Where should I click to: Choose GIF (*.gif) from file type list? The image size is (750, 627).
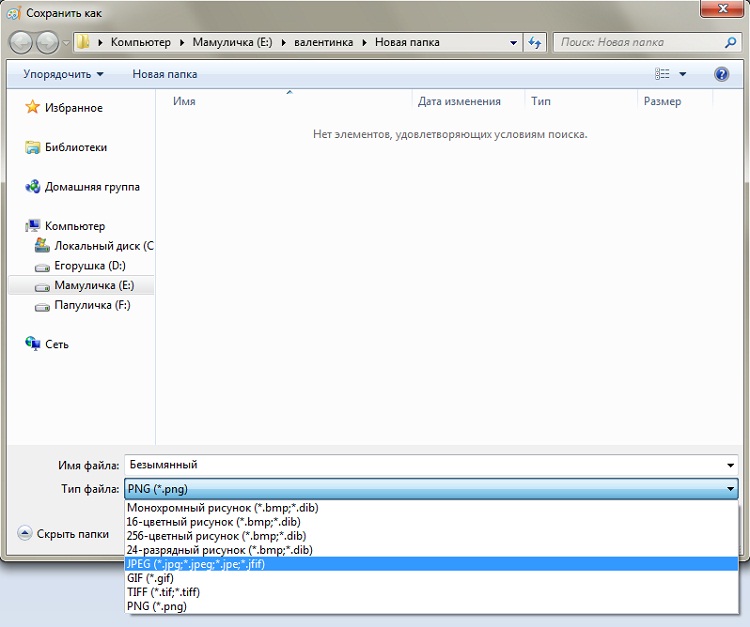click(151, 578)
